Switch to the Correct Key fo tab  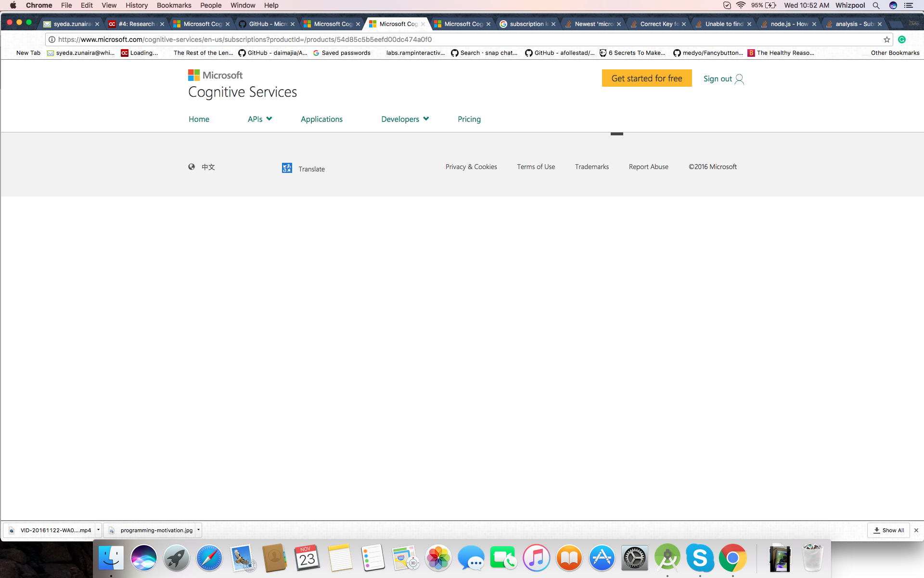click(658, 24)
